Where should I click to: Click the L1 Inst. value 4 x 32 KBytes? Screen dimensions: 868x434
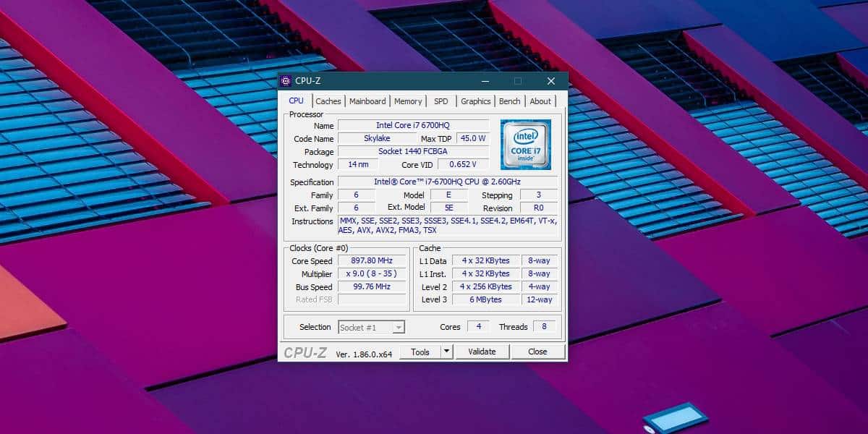pyautogui.click(x=485, y=273)
